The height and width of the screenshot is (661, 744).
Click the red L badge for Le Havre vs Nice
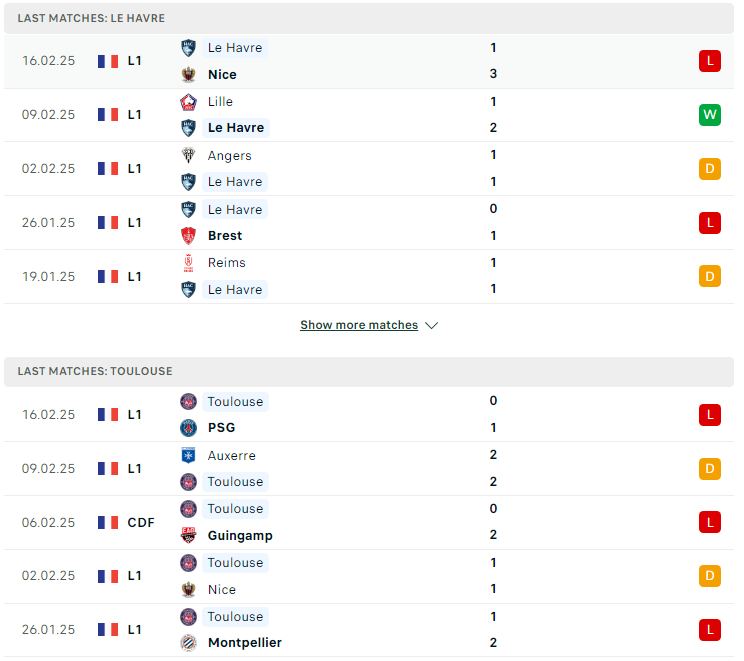coord(709,61)
